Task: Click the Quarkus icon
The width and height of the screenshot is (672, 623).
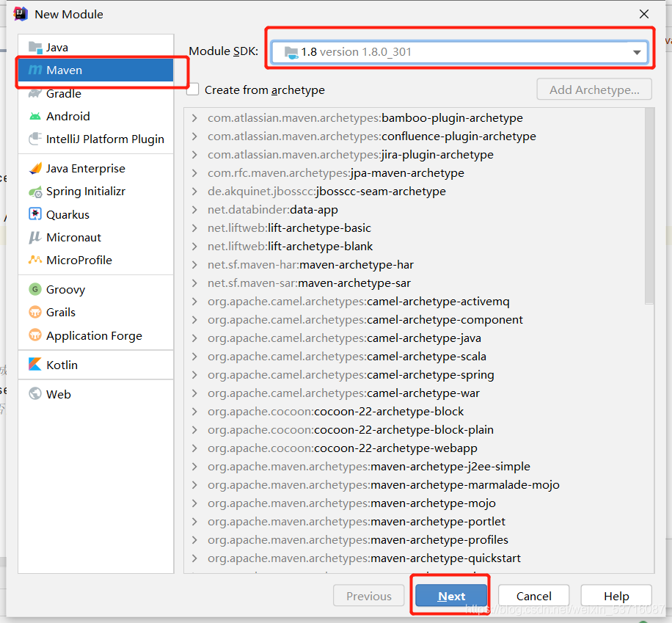Action: pyautogui.click(x=35, y=214)
